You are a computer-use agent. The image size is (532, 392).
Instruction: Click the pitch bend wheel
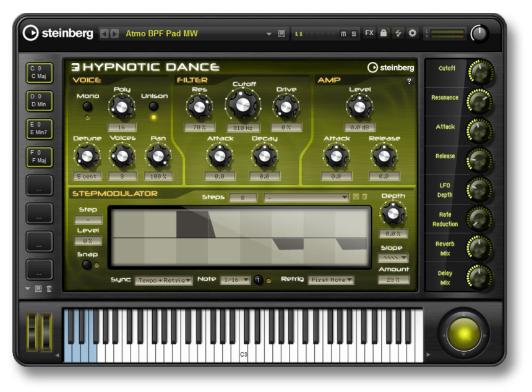pyautogui.click(x=32, y=332)
